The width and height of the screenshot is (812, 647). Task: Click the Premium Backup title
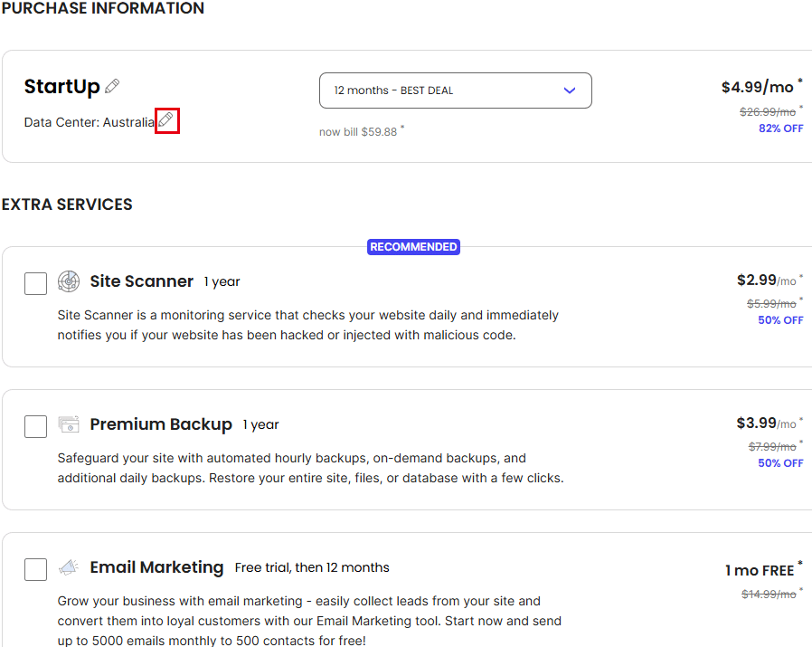click(x=161, y=424)
